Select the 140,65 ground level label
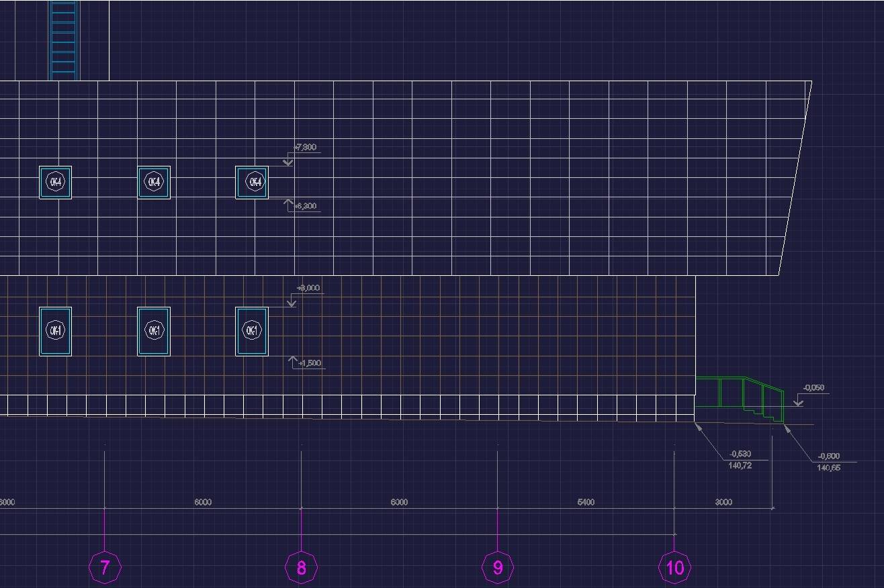Image resolution: width=884 pixels, height=588 pixels. point(828,468)
